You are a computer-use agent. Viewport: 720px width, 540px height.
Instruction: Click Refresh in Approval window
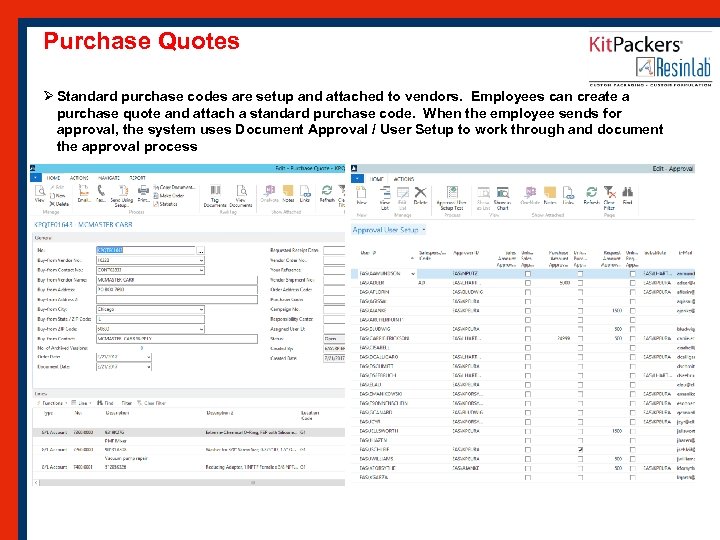pyautogui.click(x=591, y=195)
